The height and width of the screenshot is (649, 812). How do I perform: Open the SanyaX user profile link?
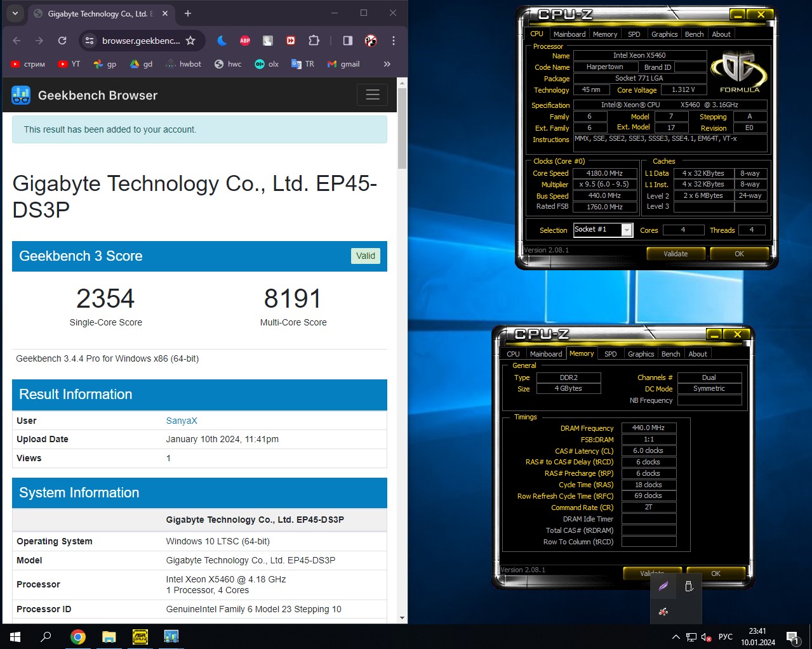coord(182,421)
